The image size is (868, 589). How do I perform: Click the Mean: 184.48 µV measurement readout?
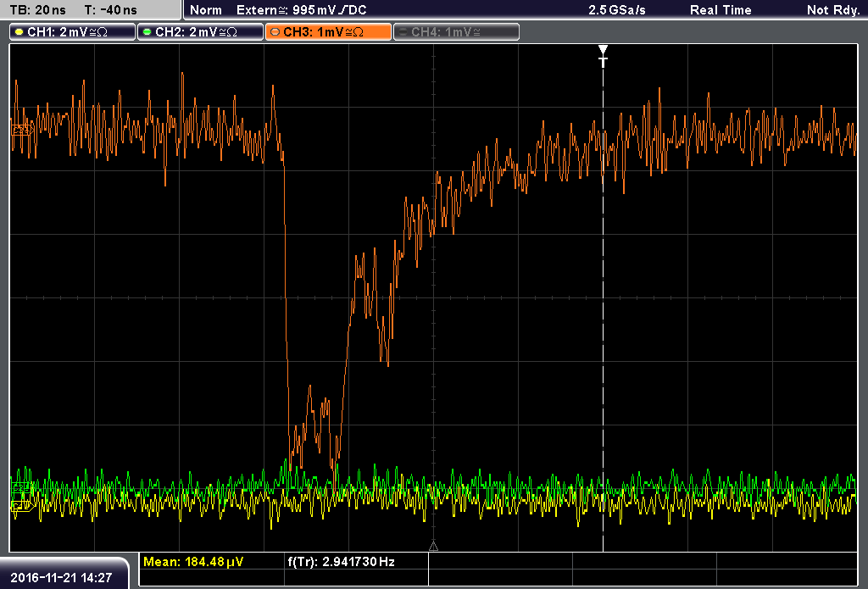(x=193, y=562)
